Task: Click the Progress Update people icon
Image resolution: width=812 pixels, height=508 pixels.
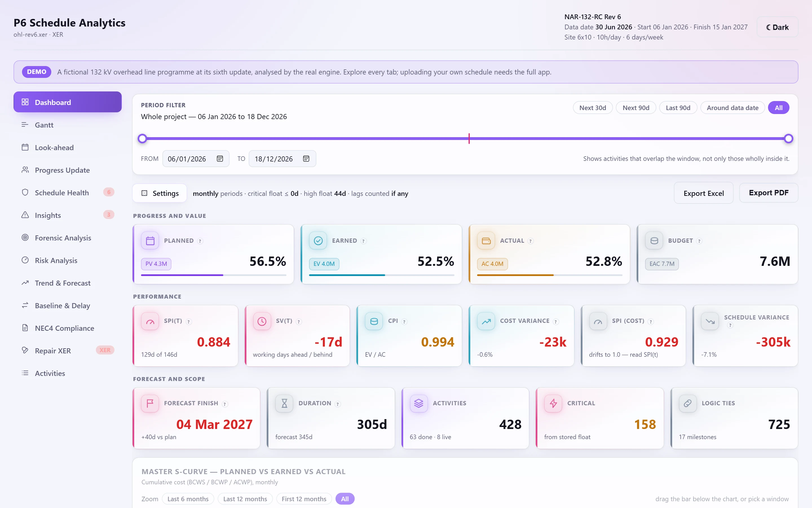Action: (25, 170)
